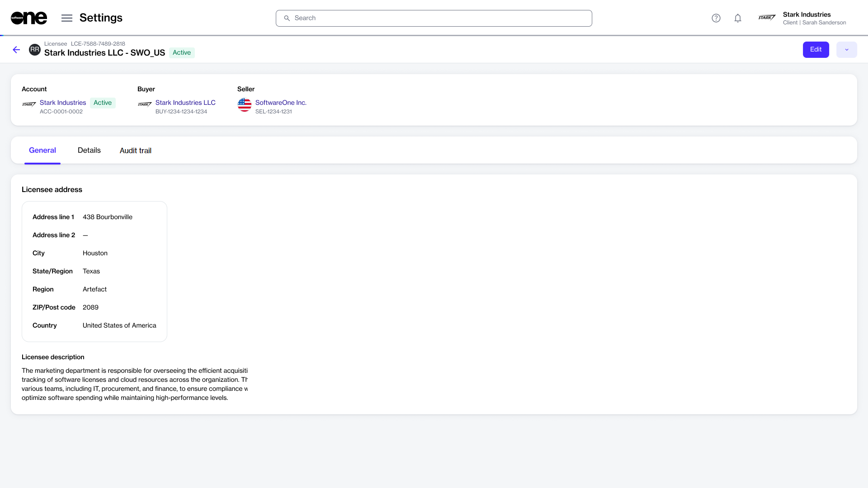Viewport: 868px width, 488px height.
Task: Open the notifications bell
Action: pyautogui.click(x=738, y=18)
